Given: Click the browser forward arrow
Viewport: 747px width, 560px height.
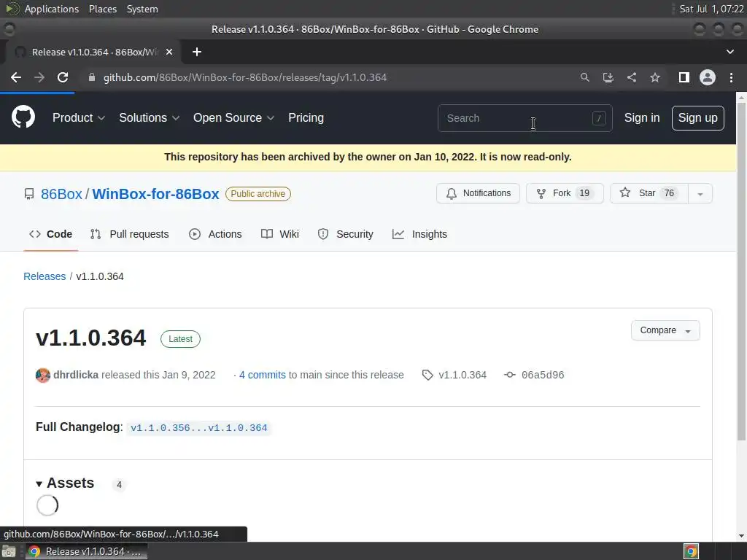Looking at the screenshot, I should click(x=39, y=77).
